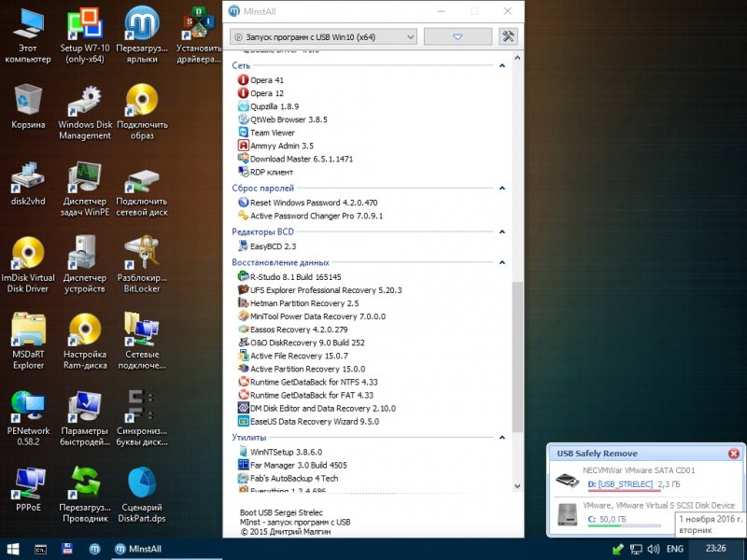Switch the ENG language indicator in tray
Screen dimensions: 747x560
tap(674, 549)
